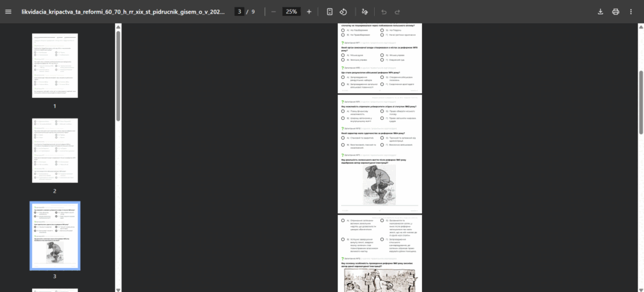Click the thumbnail panel scrollbar thumb
The image size is (644, 292).
119,76
